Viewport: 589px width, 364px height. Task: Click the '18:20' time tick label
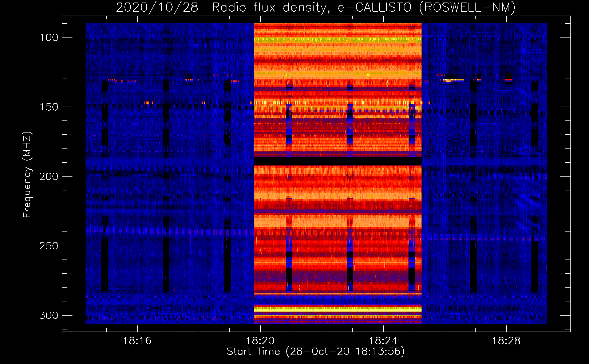pyautogui.click(x=260, y=341)
